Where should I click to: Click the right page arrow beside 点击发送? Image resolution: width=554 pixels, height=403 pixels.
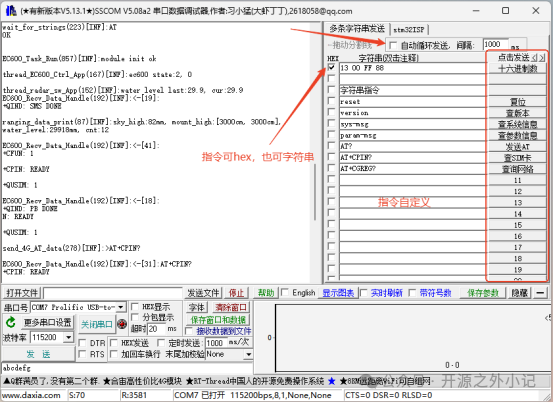tap(542, 57)
